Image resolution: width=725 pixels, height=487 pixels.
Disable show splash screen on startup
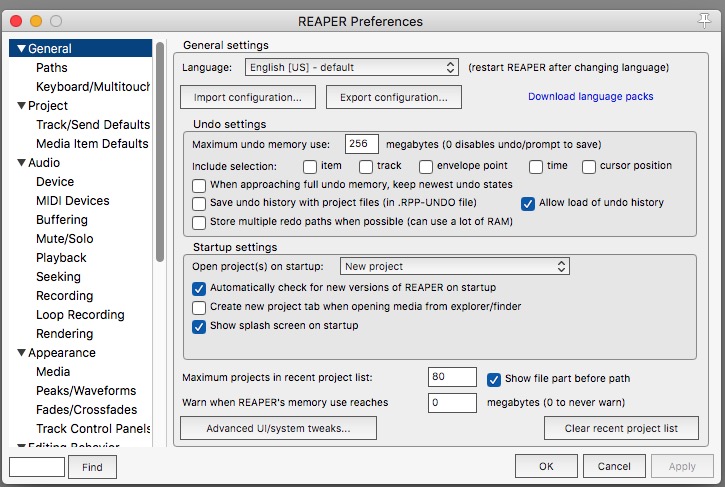[199, 327]
